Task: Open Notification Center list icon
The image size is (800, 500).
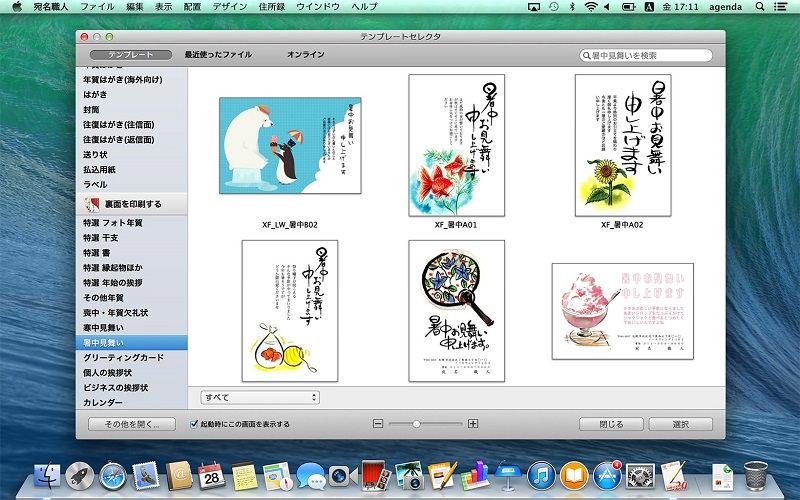Action: tap(780, 7)
